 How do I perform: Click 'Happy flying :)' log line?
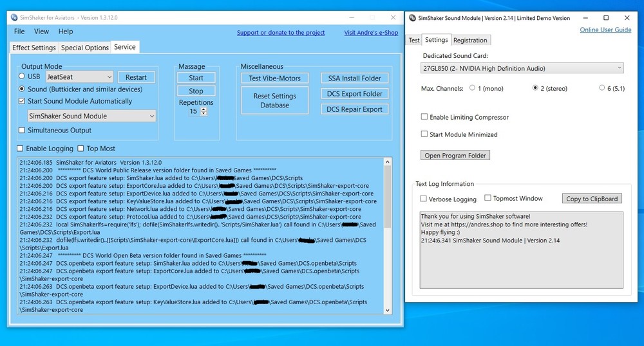point(440,232)
